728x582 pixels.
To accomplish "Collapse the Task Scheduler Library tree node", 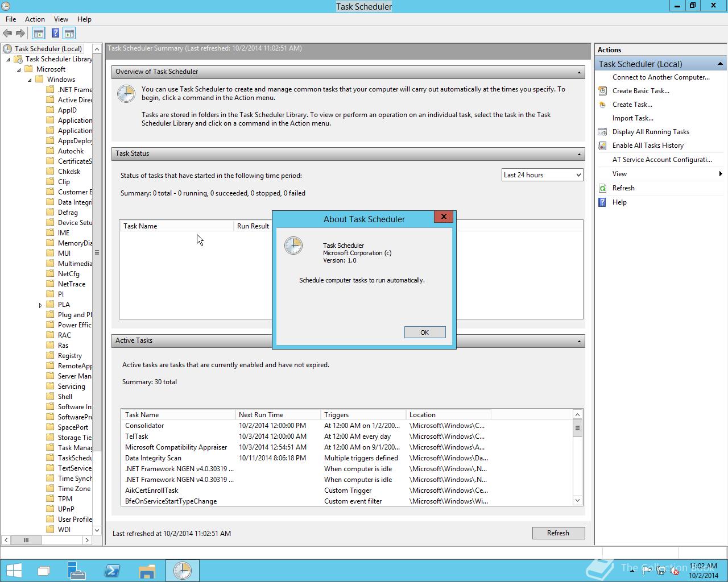I will click(8, 59).
